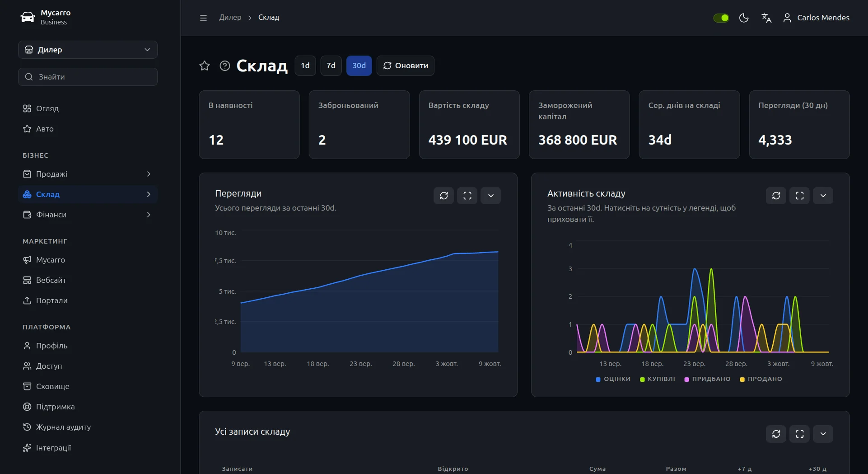Refresh the Активність складу chart

click(776, 196)
